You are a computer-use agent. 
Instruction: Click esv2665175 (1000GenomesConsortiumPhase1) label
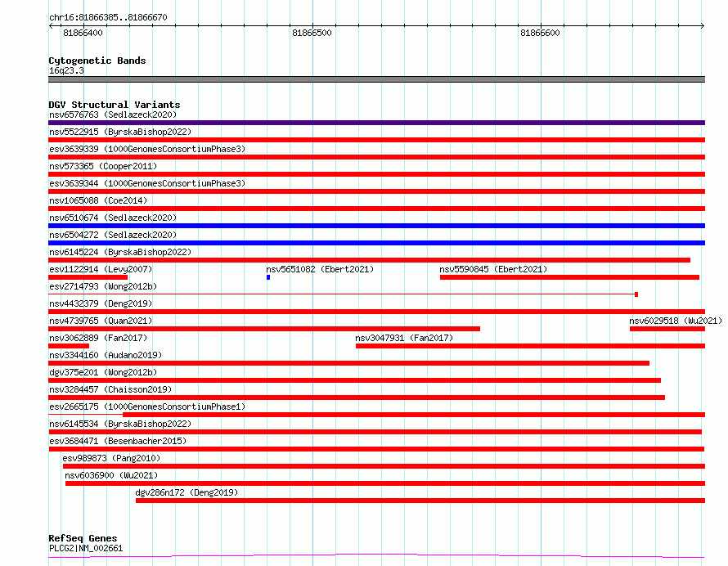coord(147,407)
